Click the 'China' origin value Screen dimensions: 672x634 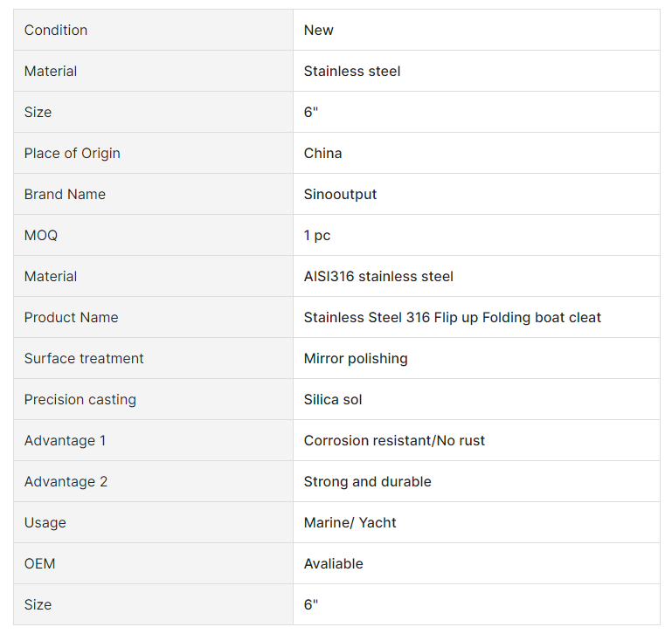(x=323, y=153)
